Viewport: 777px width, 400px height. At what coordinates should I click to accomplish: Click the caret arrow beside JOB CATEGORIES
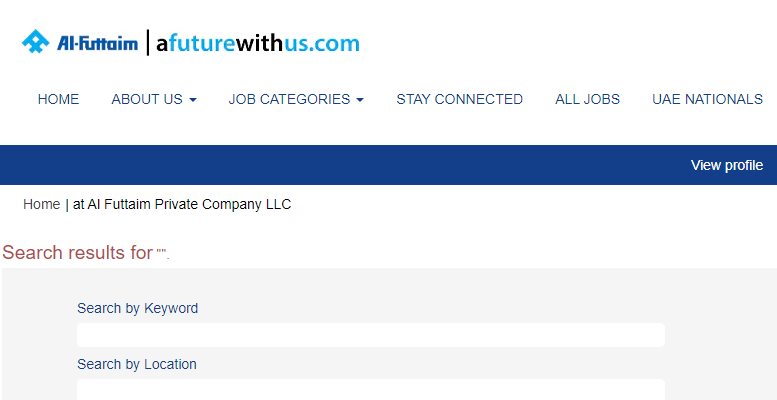[360, 100]
